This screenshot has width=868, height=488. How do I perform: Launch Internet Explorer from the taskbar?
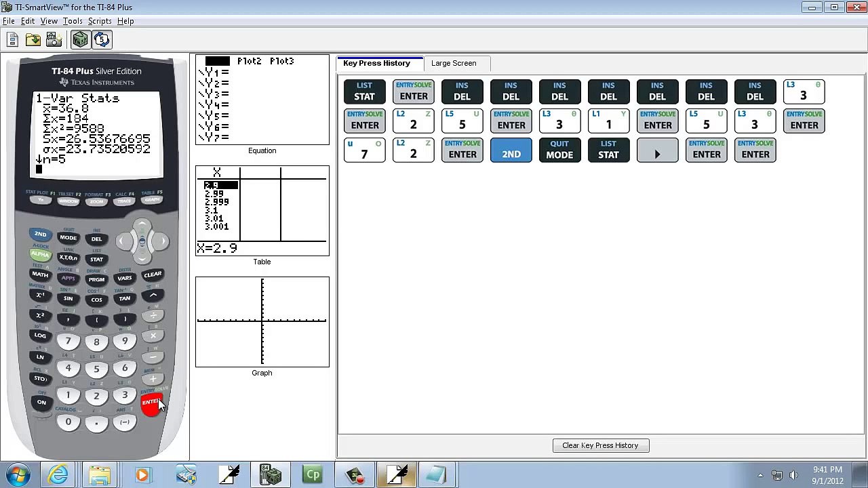click(x=58, y=475)
